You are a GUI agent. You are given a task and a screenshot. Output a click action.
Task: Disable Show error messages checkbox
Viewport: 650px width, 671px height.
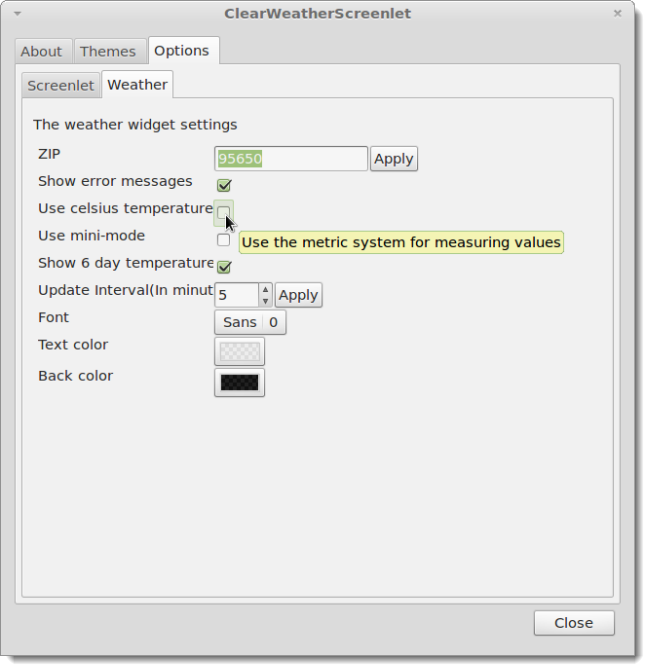coord(224,185)
